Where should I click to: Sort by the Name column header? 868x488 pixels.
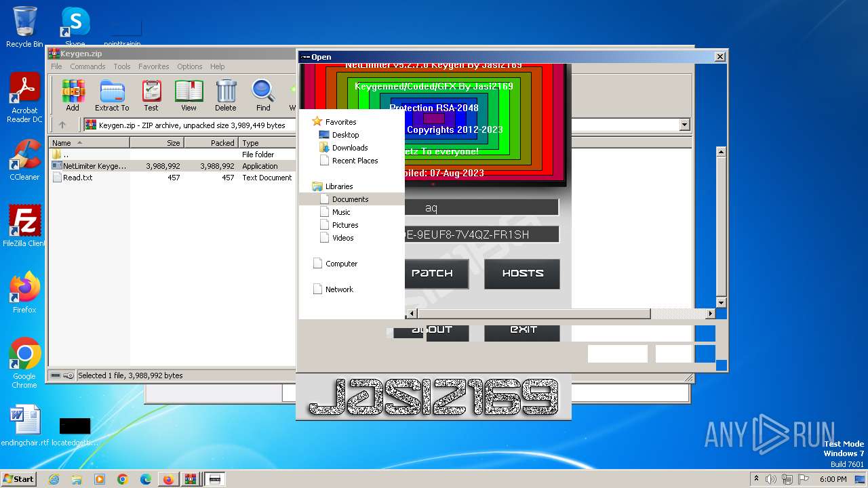(x=89, y=143)
